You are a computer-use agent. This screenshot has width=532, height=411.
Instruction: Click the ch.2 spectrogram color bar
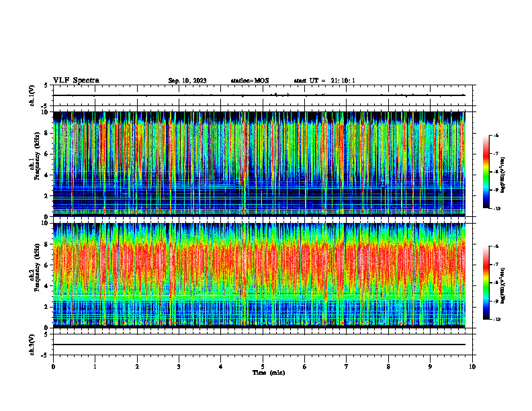click(x=486, y=283)
